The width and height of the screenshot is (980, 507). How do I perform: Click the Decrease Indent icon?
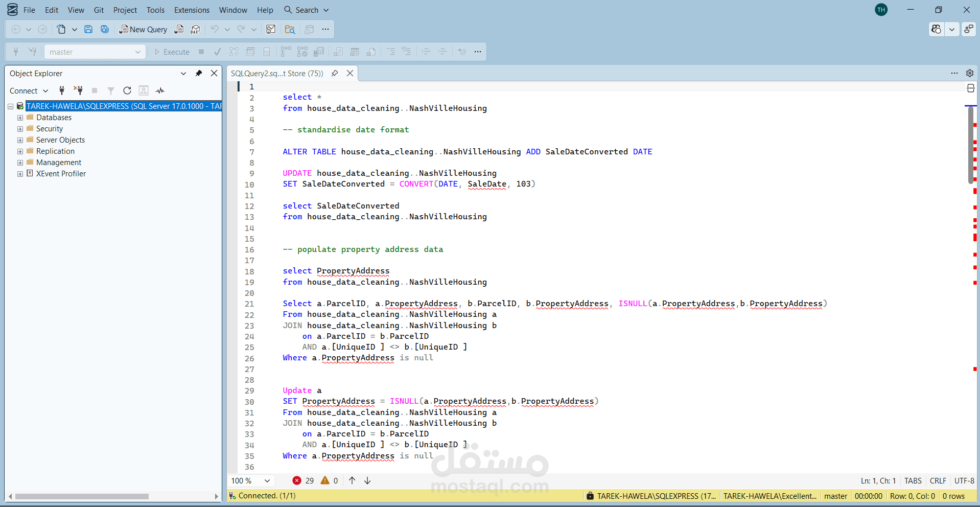pyautogui.click(x=426, y=52)
